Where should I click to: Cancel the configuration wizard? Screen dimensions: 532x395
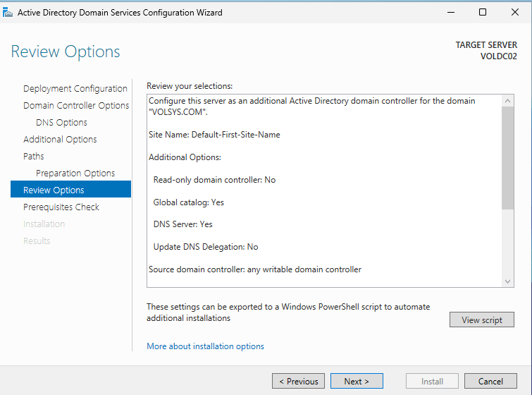pos(490,381)
